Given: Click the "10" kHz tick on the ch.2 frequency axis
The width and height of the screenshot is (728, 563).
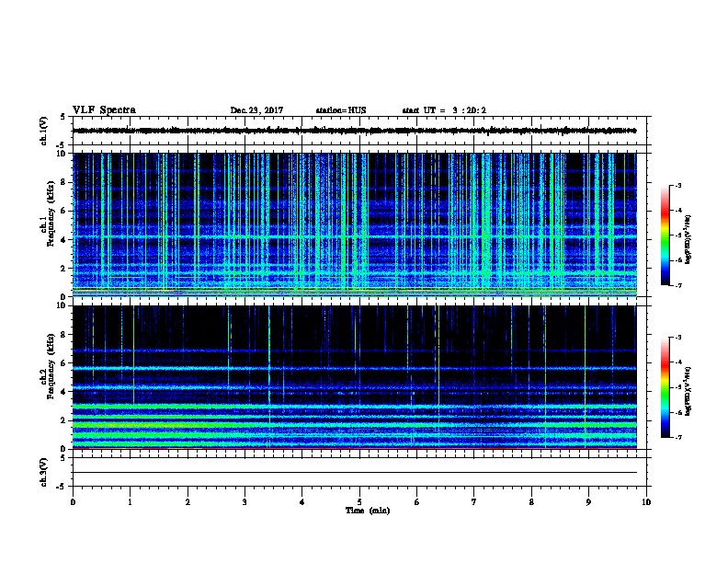Looking at the screenshot, I should click(x=62, y=305).
